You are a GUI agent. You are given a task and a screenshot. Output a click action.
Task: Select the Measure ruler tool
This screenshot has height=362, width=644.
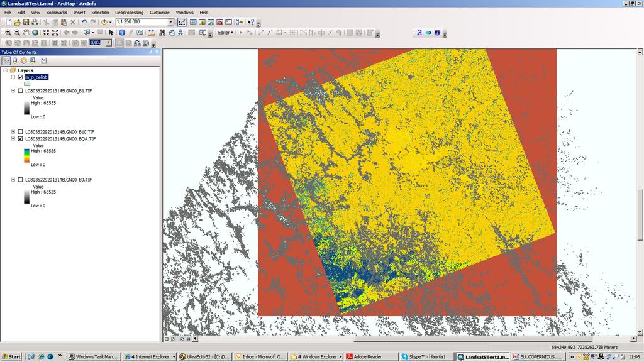[x=152, y=33]
